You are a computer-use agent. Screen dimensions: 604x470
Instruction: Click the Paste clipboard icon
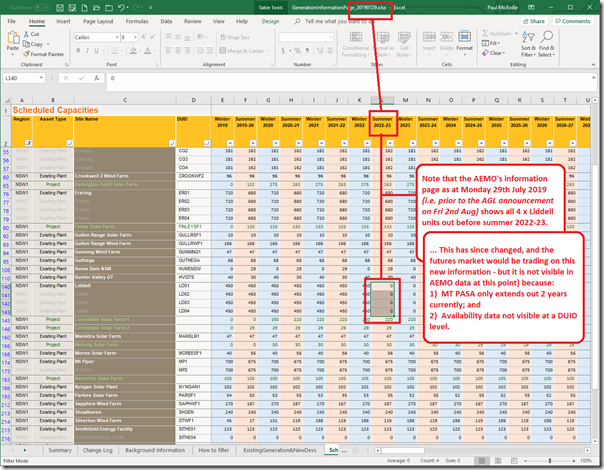[13, 39]
